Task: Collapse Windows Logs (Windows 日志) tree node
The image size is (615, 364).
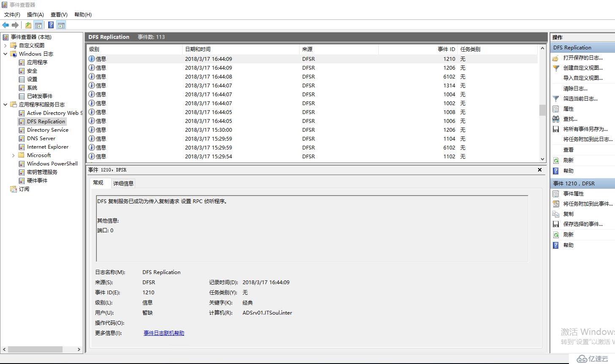Action: [x=5, y=54]
